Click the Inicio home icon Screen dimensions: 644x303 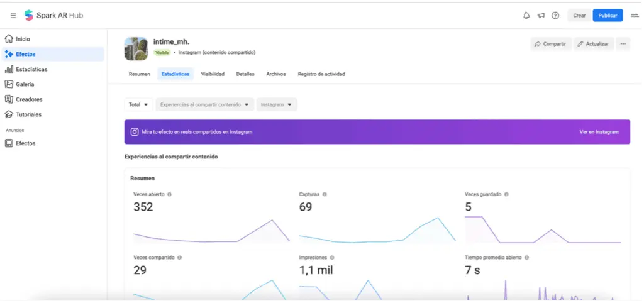coord(9,38)
